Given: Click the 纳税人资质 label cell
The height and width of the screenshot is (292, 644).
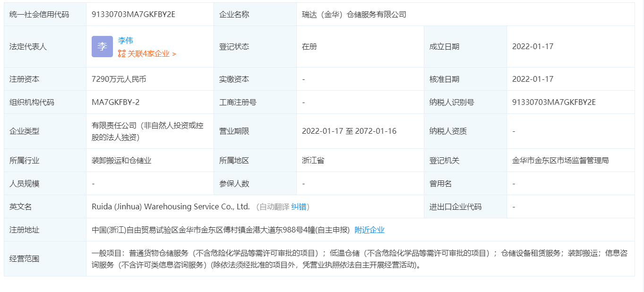Looking at the screenshot, I should click(465, 131).
